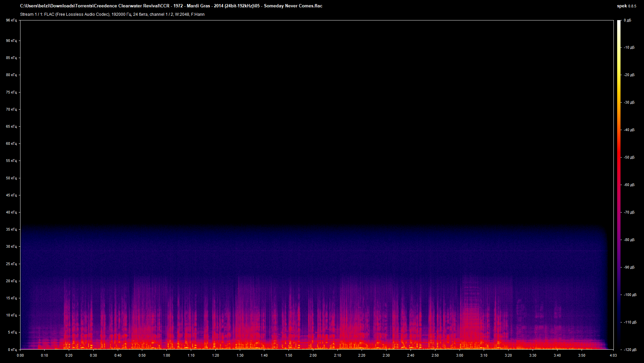This screenshot has width=644, height=363.
Task: Click the 0 дБ label on color scale
Action: (x=627, y=20)
